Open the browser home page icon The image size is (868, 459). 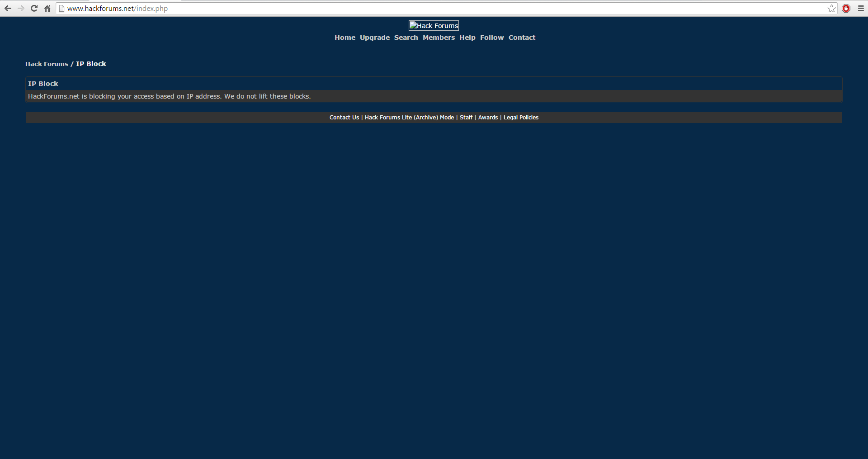(47, 8)
